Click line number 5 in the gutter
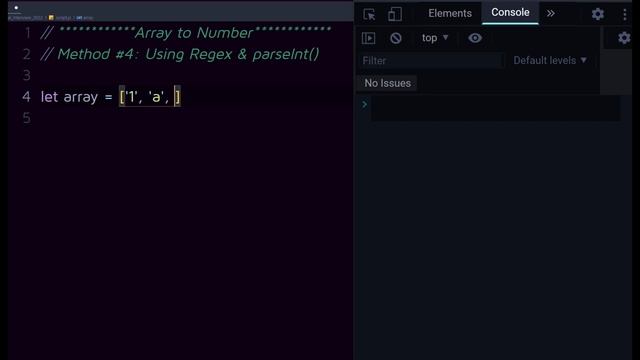This screenshot has height=360, width=640. pos(27,118)
